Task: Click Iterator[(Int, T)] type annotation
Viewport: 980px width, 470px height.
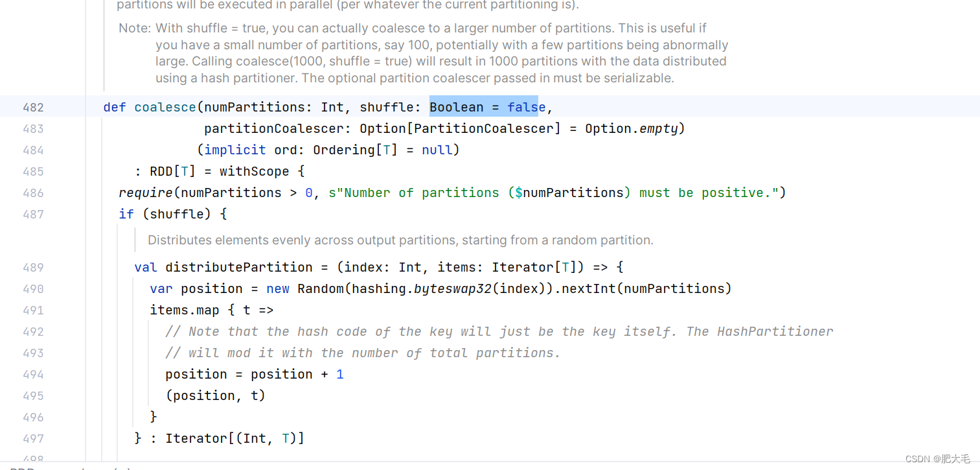Action: tap(235, 438)
